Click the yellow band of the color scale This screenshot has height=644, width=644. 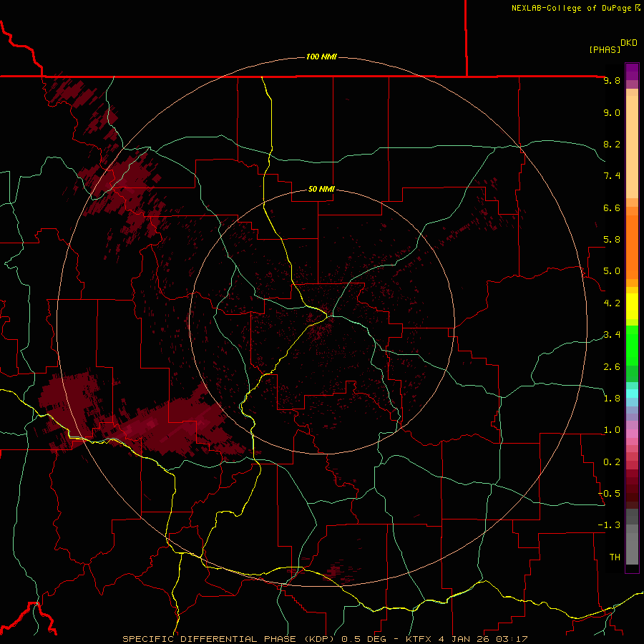click(x=632, y=306)
